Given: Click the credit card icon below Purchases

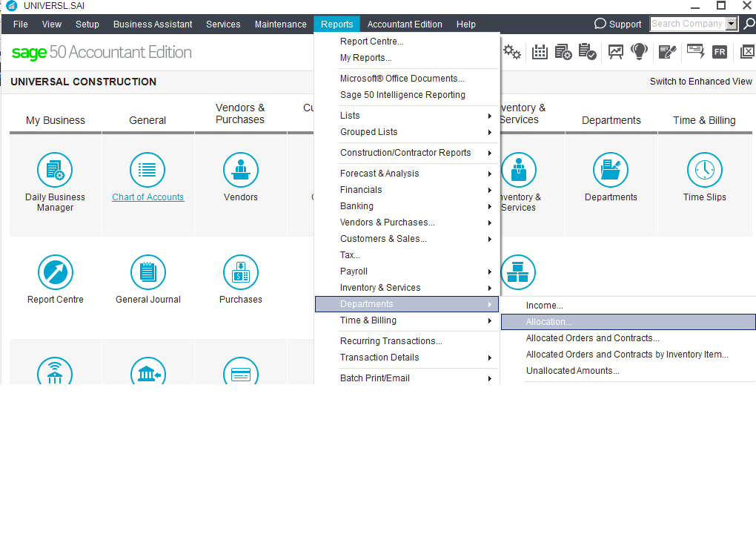Looking at the screenshot, I should (x=241, y=371).
